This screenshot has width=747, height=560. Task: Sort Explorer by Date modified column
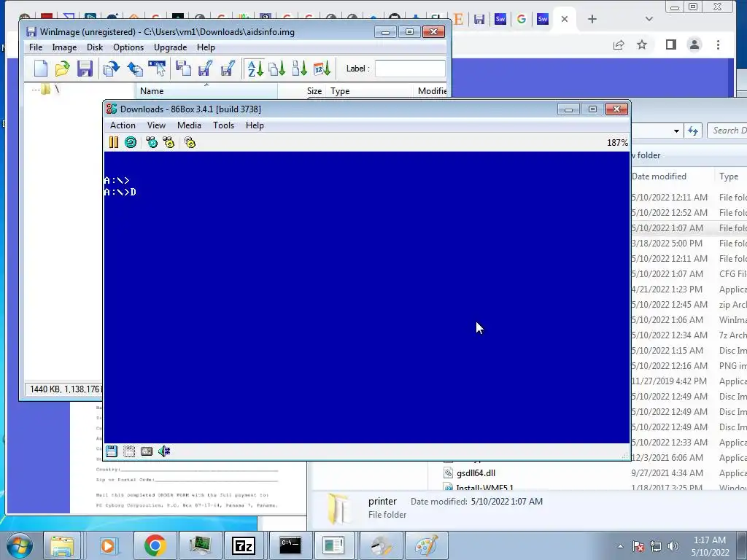coord(659,176)
